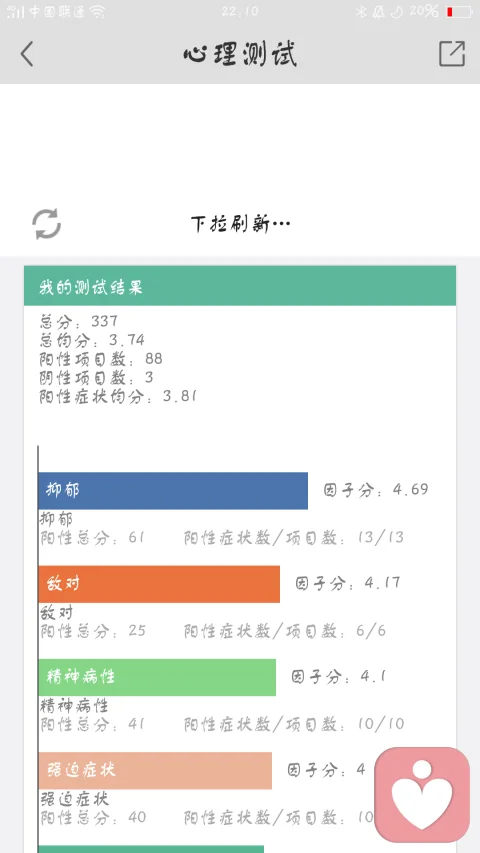Tap the Bluetooth status icon
480x853 pixels.
click(x=361, y=11)
